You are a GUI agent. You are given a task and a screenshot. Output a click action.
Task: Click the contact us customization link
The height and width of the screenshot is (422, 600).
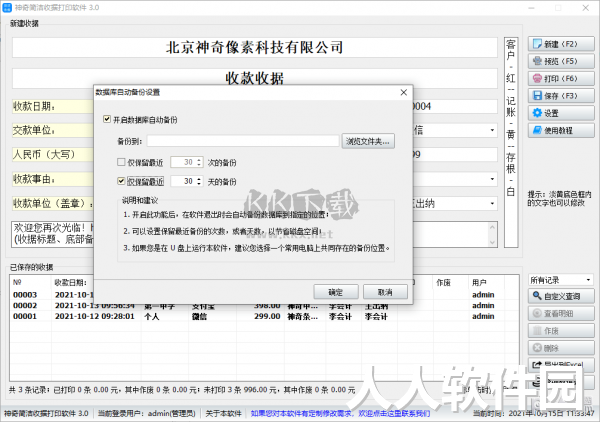tap(340, 414)
